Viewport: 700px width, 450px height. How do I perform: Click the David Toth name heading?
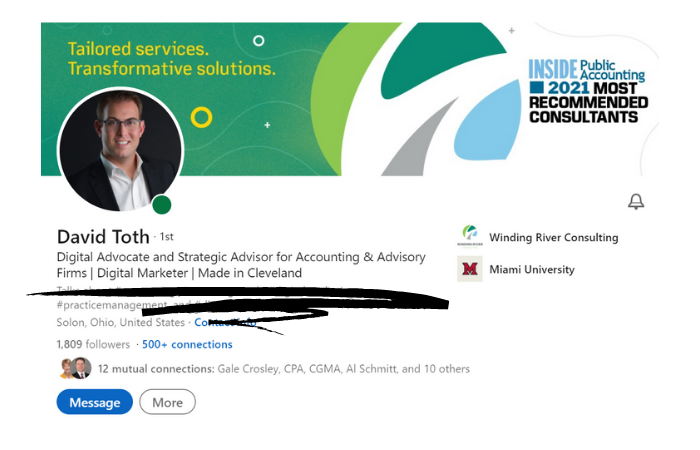[103, 237]
